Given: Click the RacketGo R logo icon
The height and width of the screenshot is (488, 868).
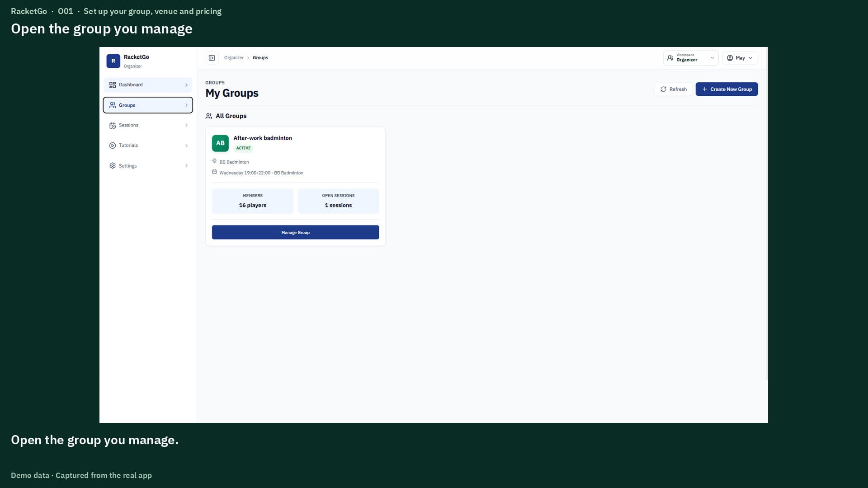Looking at the screenshot, I should click(113, 61).
